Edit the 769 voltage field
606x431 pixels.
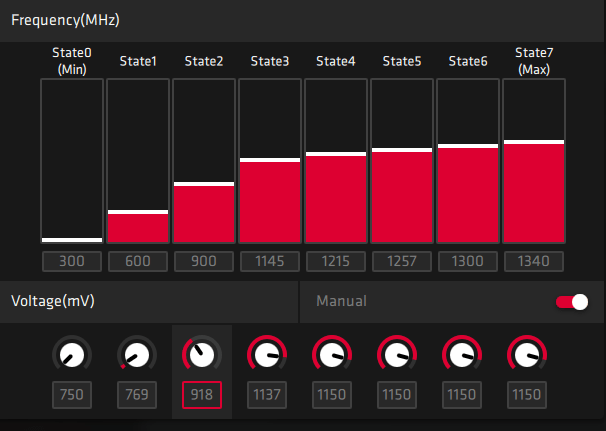[x=137, y=395]
